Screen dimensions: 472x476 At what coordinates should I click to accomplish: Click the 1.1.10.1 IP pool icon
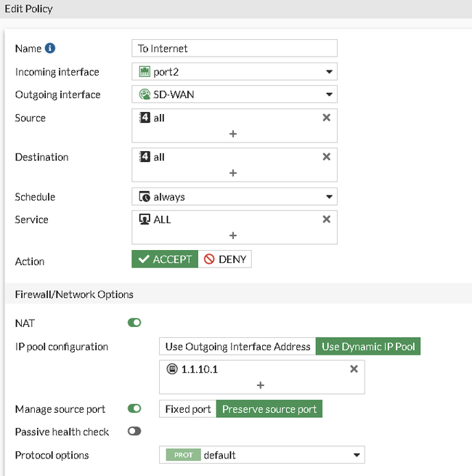point(171,369)
